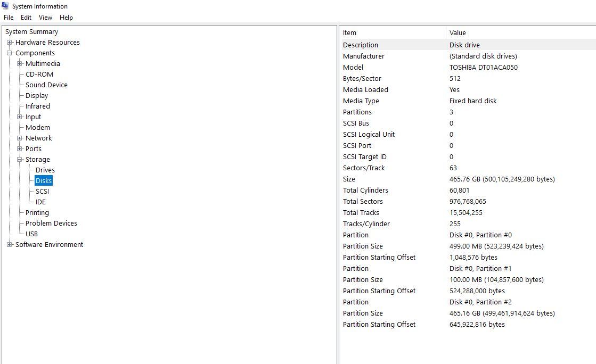Expand the Ports category
This screenshot has width=596, height=364.
click(20, 149)
